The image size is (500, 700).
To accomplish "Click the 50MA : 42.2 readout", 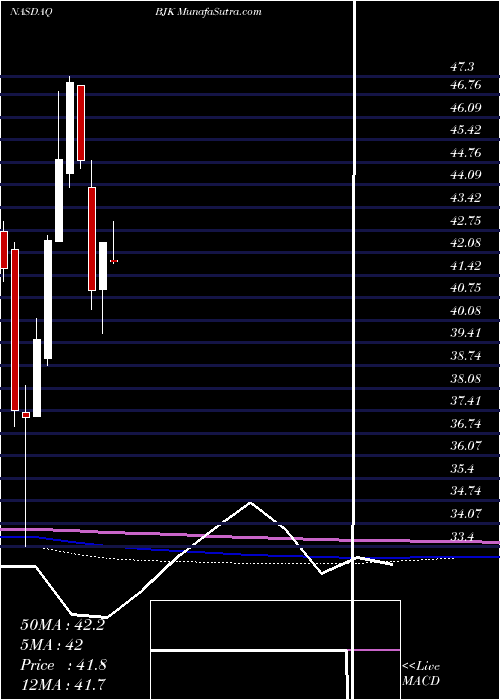I will [x=62, y=625].
